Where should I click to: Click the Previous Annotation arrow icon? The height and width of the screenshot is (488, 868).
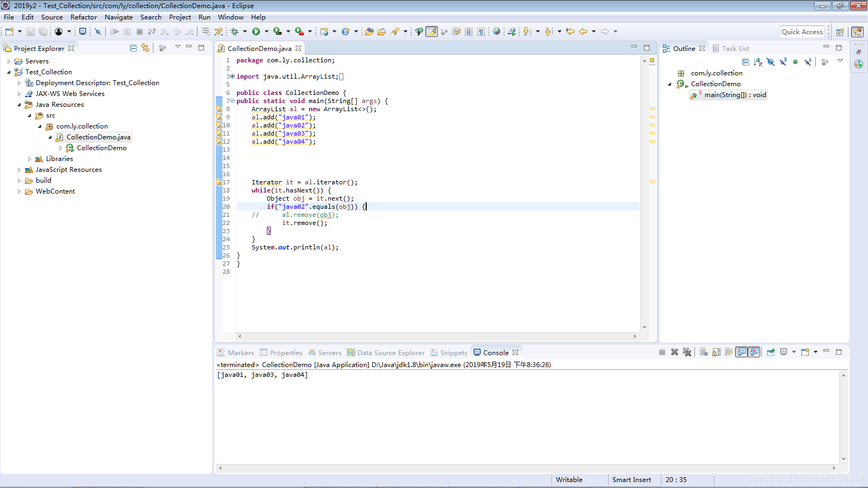pos(548,31)
